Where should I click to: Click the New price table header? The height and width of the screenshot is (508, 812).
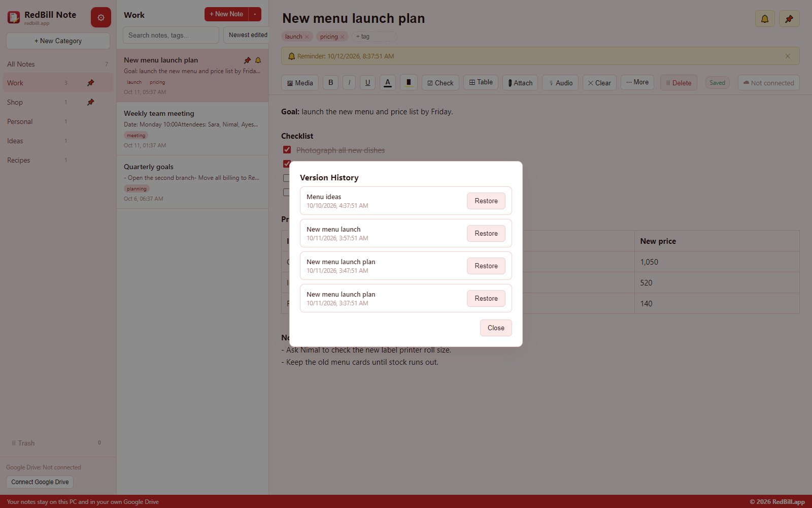(x=717, y=241)
